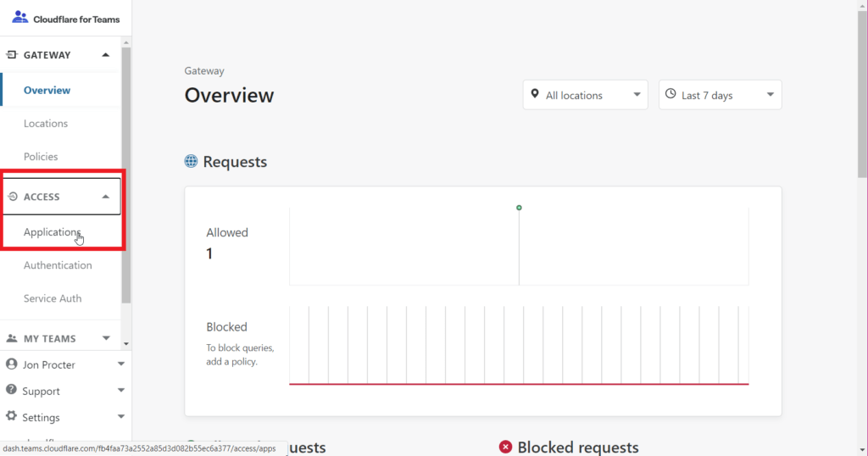This screenshot has width=868, height=456.
Task: Open Service Auth in the sidebar
Action: point(53,298)
